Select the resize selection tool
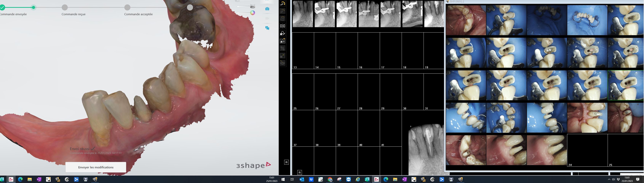 coord(282,56)
